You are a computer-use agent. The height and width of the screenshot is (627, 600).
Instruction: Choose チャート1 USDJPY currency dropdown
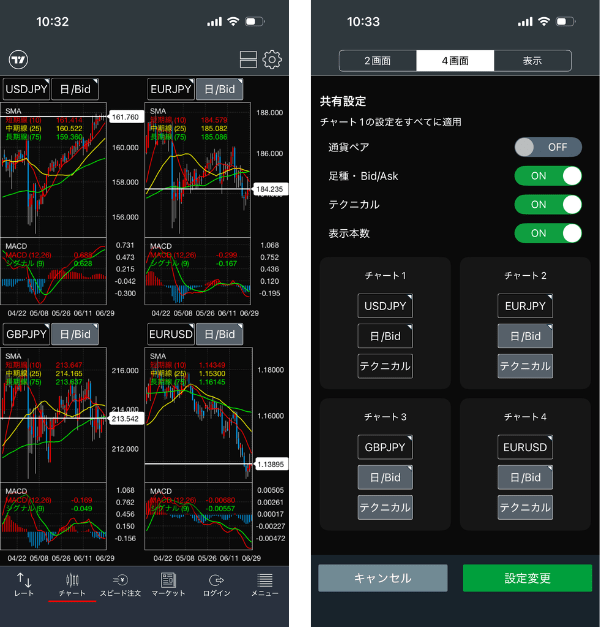click(x=385, y=306)
